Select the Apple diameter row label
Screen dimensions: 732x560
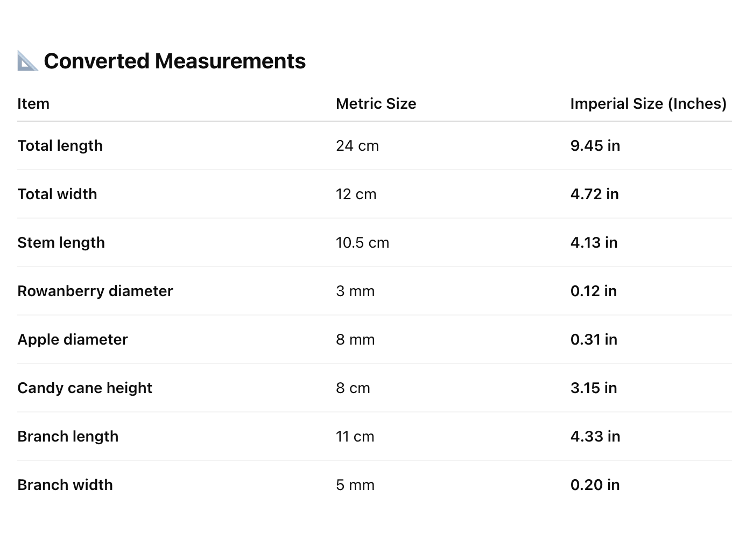click(73, 339)
